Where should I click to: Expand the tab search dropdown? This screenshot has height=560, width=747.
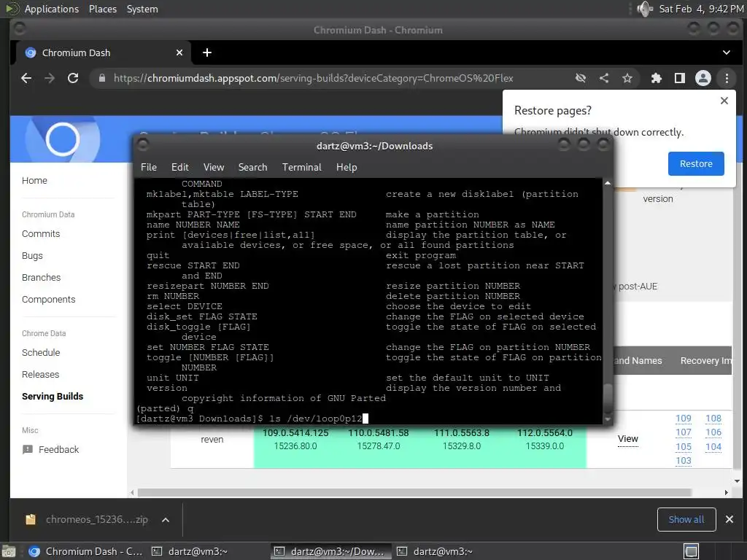pyautogui.click(x=726, y=52)
